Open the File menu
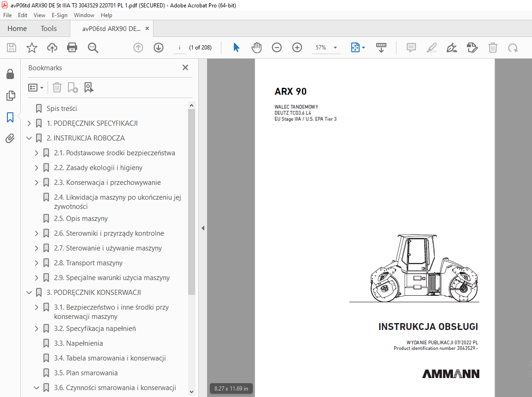Image resolution: width=532 pixels, height=397 pixels. click(x=7, y=15)
